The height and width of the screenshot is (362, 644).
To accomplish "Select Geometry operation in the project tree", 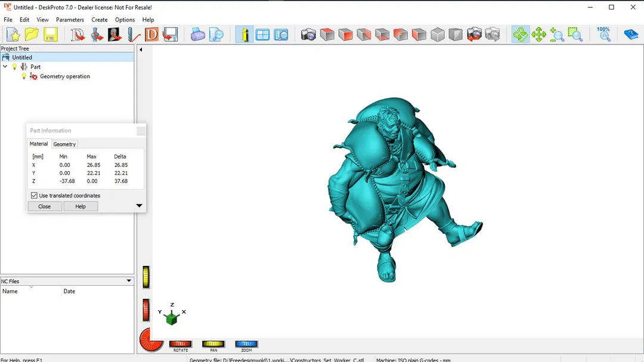I will point(65,76).
